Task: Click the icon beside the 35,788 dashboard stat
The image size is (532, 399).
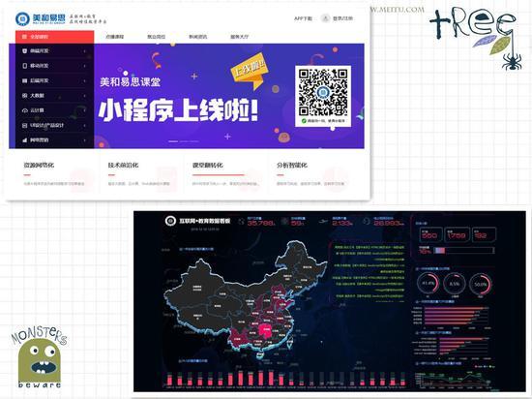Action: (x=241, y=222)
